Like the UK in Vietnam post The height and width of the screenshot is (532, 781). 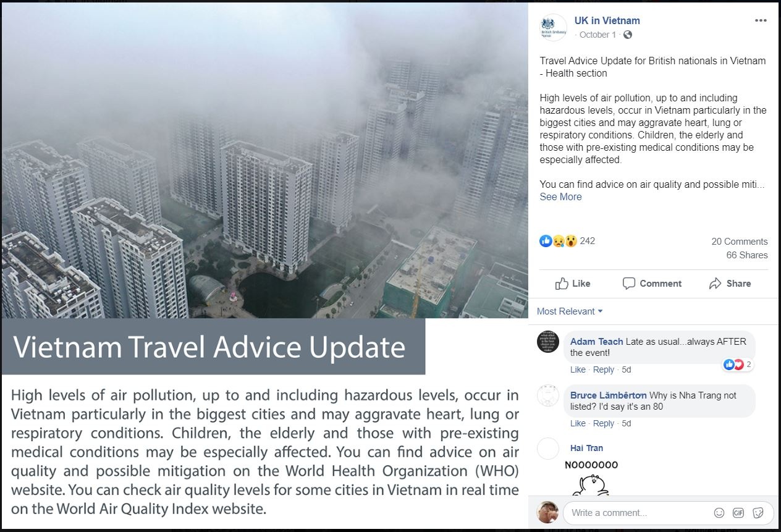tap(573, 284)
